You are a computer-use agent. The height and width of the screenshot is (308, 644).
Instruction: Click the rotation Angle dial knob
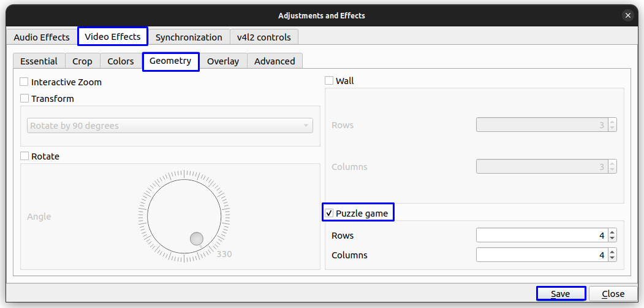point(196,239)
